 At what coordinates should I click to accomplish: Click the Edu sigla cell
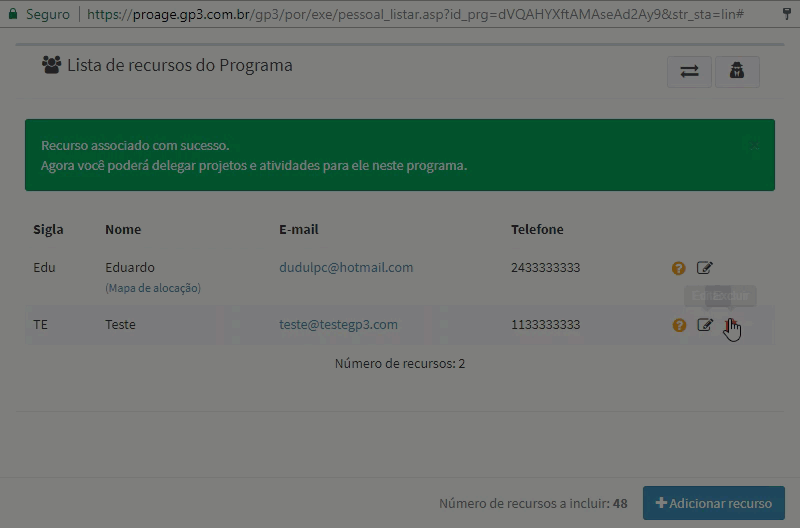point(44,267)
